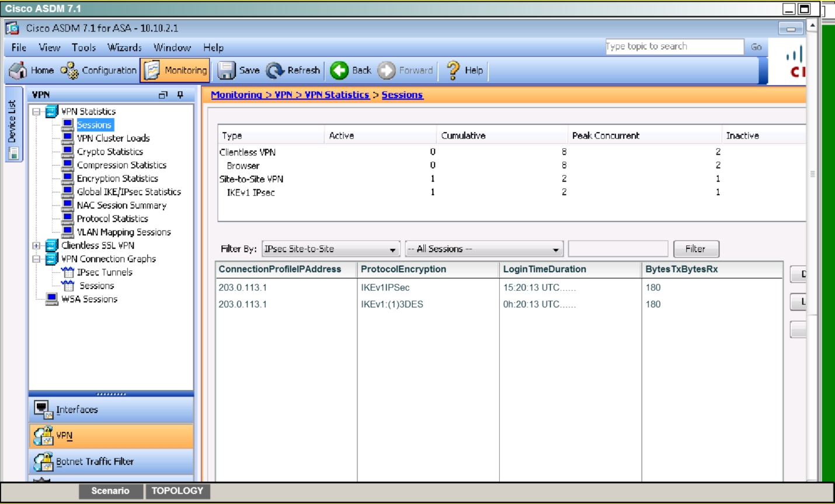Click the Refresh toolbar icon

[275, 70]
